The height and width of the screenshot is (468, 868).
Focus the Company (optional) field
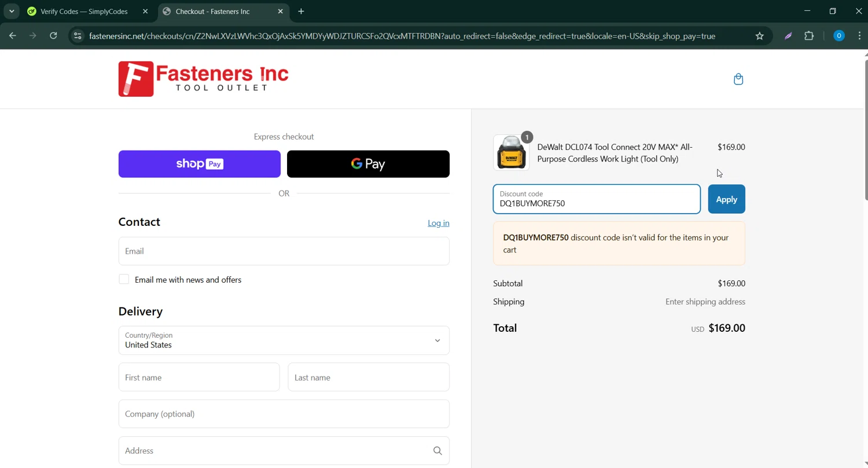pyautogui.click(x=284, y=414)
